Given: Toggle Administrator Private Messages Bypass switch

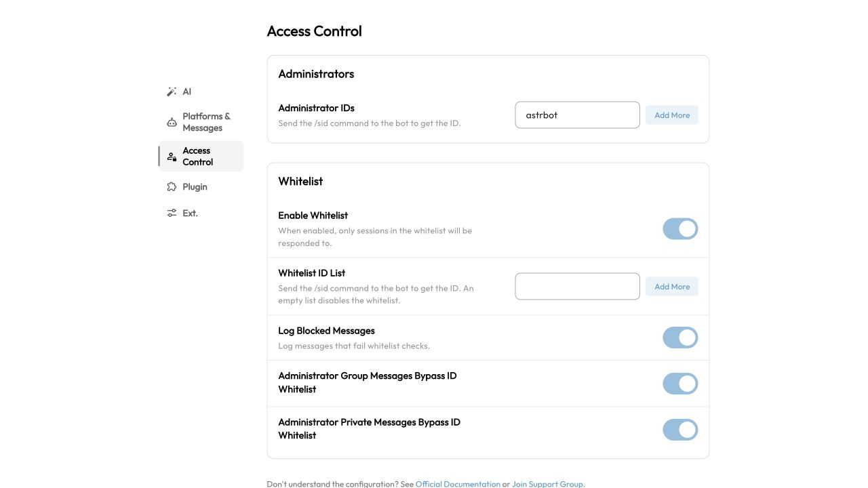Looking at the screenshot, I should 680,430.
